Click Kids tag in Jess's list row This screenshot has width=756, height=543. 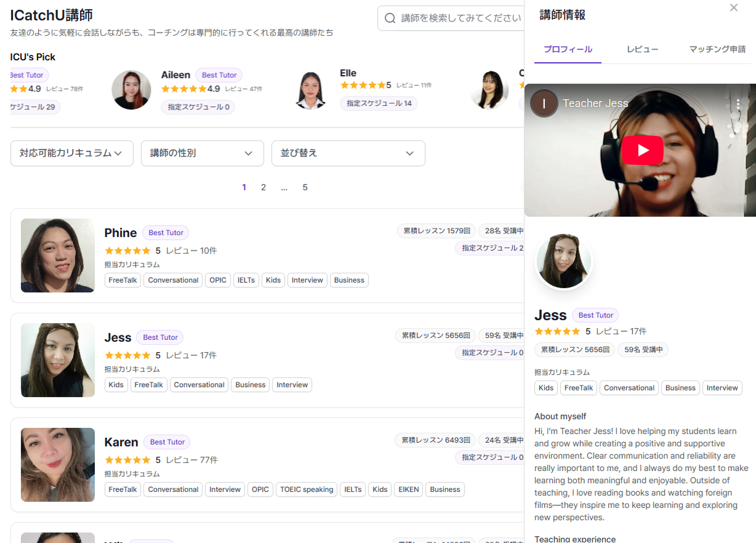tap(116, 385)
